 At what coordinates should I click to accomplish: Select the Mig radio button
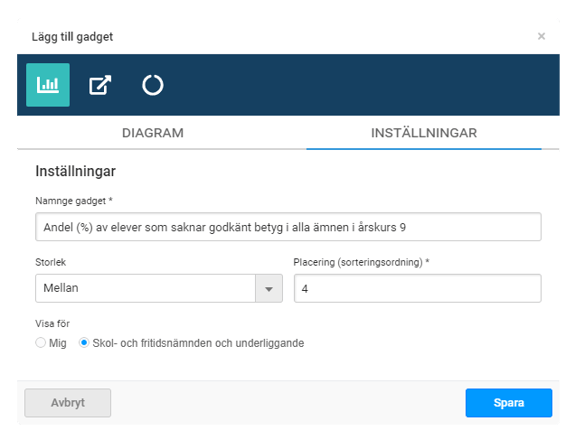40,343
